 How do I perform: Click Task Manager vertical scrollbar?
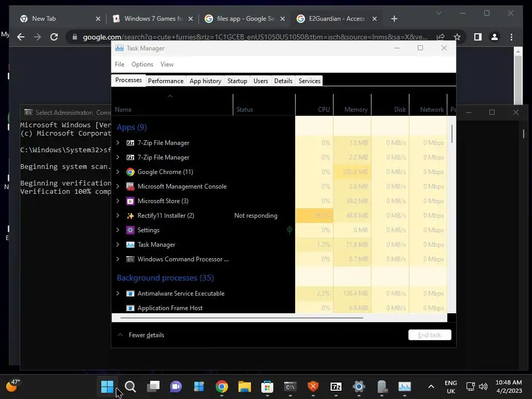[x=451, y=134]
